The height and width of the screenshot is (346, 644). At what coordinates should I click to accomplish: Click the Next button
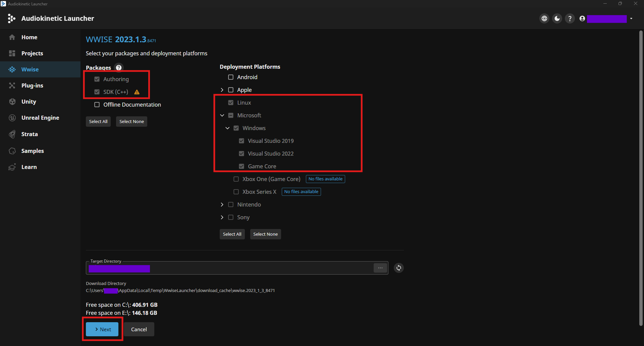(102, 329)
